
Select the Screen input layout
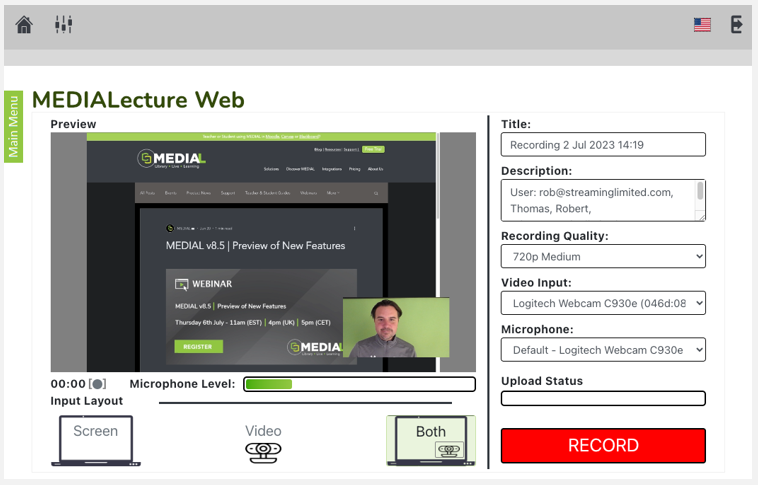pos(96,441)
